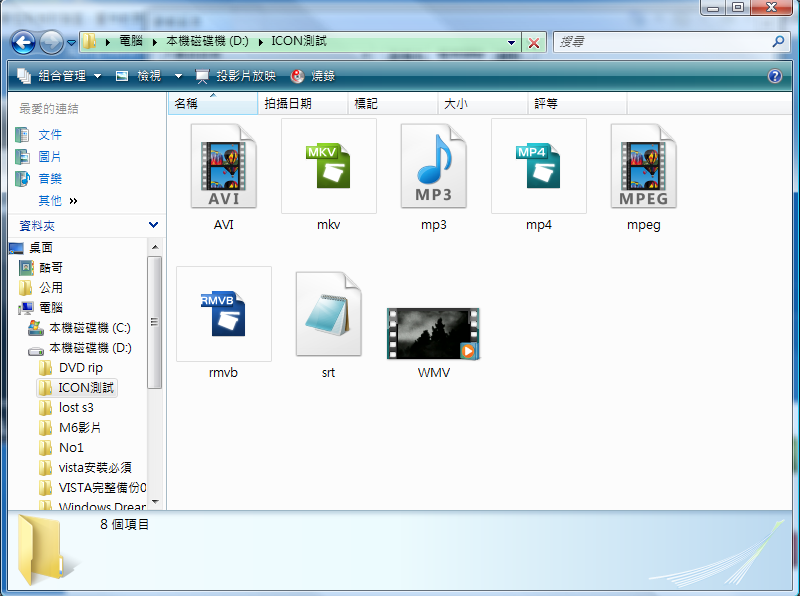800x596 pixels.
Task: Select the DVD rip folder in tree
Action: (x=80, y=368)
